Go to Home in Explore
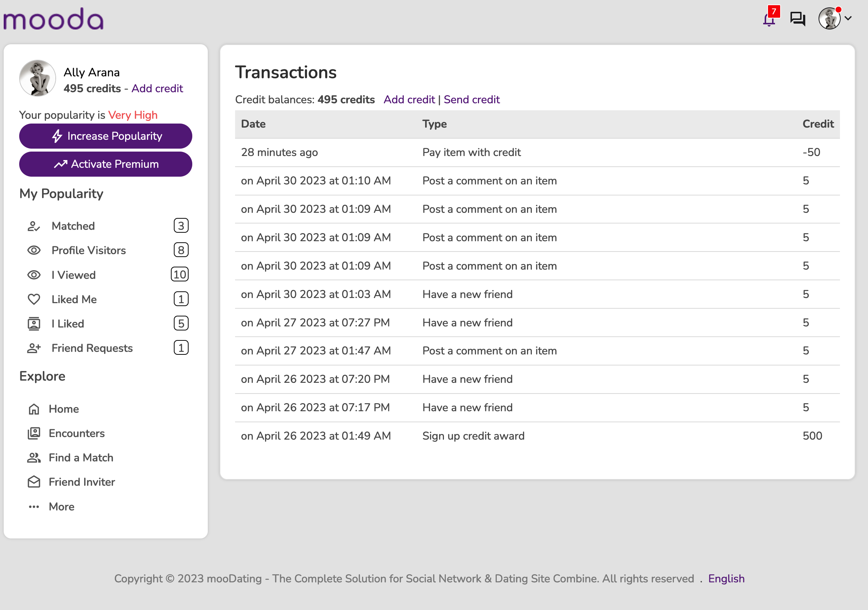This screenshot has width=868, height=610. coord(64,409)
